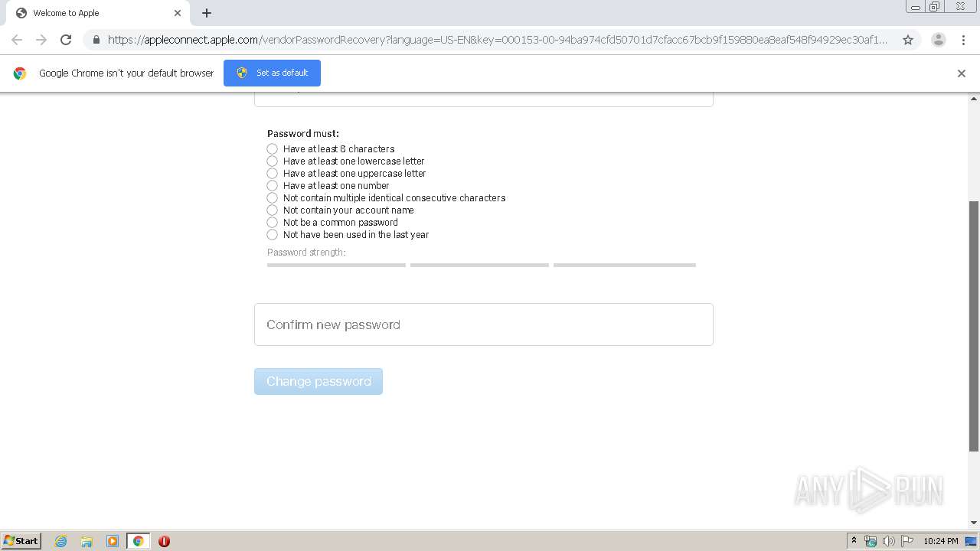Screen dimensions: 980x551
Task: Minimize the Chrome window
Action: click(x=916, y=6)
